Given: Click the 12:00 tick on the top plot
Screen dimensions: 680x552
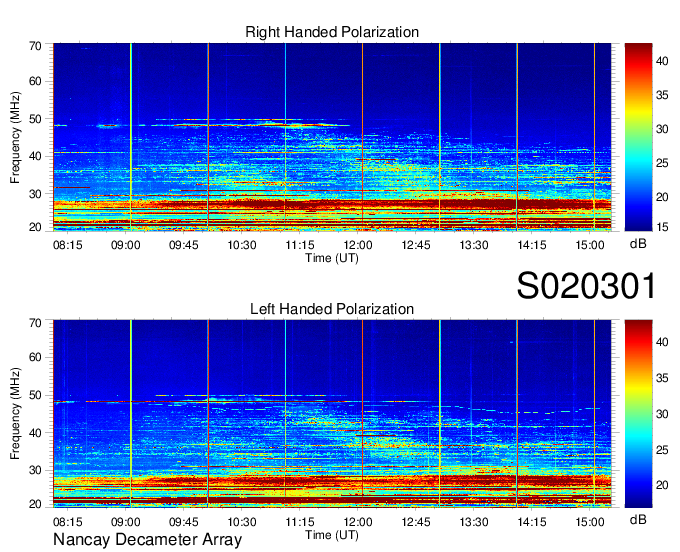Looking at the screenshot, I should tap(358, 245).
